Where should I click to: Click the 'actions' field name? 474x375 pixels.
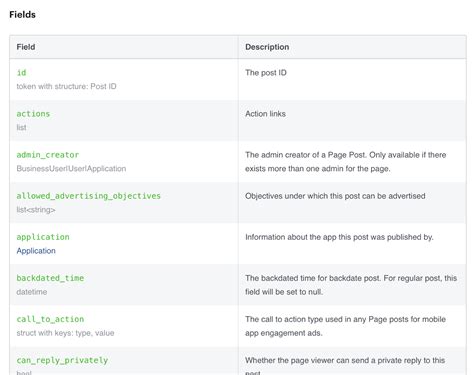(x=33, y=114)
